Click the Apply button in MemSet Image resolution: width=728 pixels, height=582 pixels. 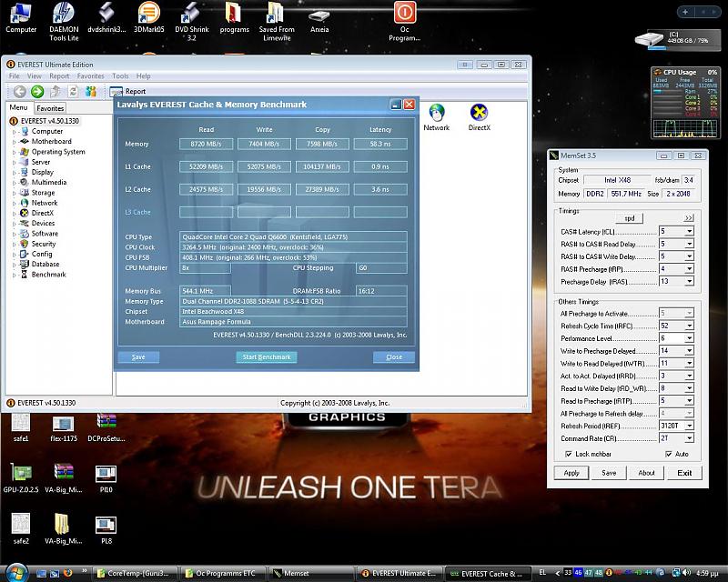[571, 473]
